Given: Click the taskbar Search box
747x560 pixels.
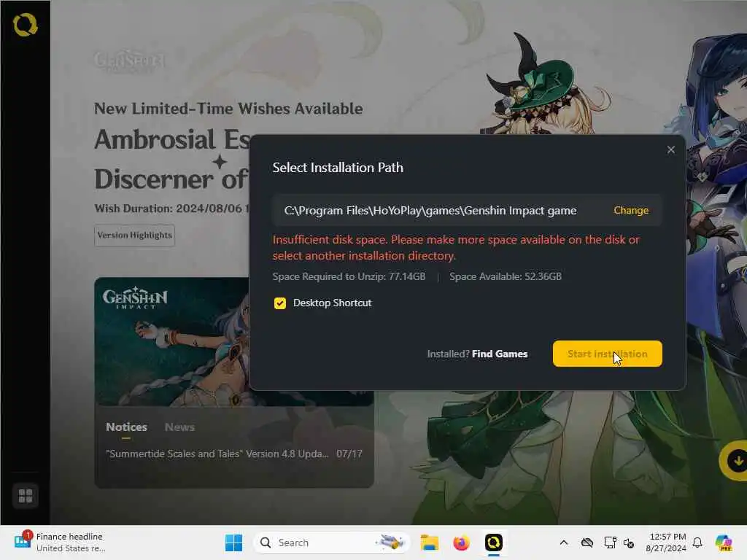Looking at the screenshot, I should tap(332, 542).
